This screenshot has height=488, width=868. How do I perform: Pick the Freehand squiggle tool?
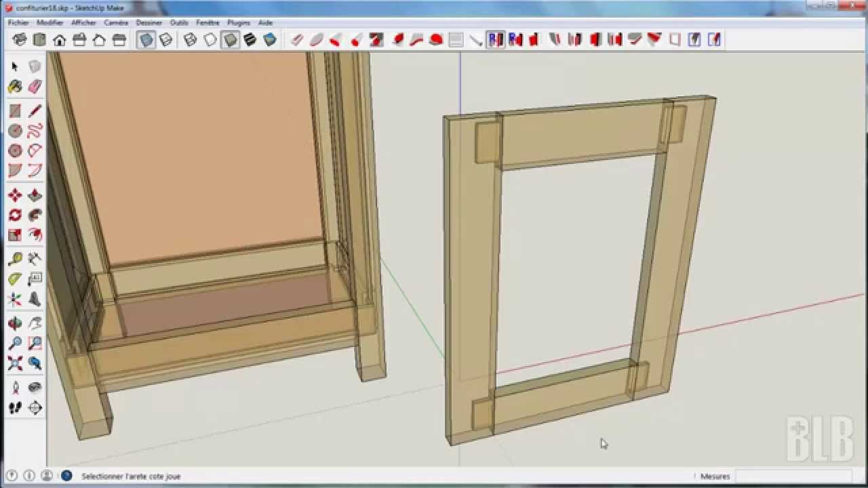35,130
